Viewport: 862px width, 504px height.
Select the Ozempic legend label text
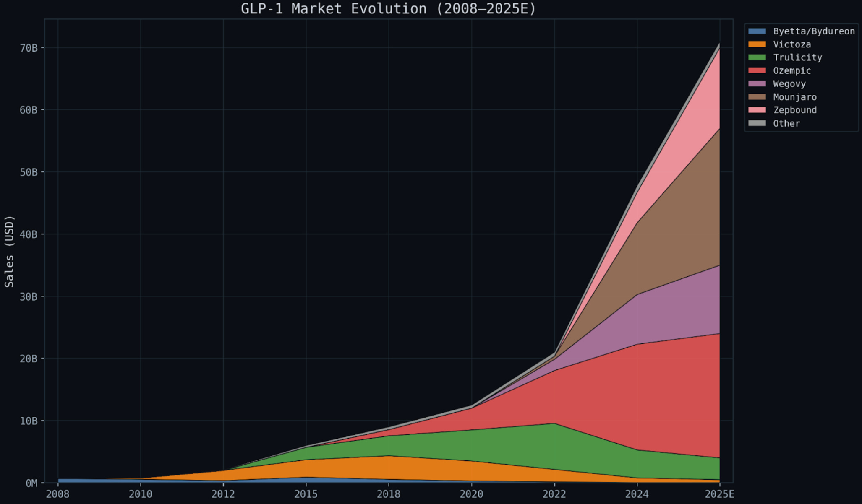coord(792,70)
